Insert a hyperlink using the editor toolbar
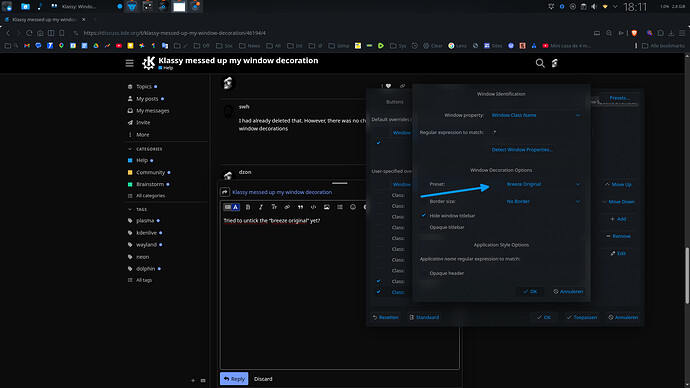690x388 pixels. 287,207
